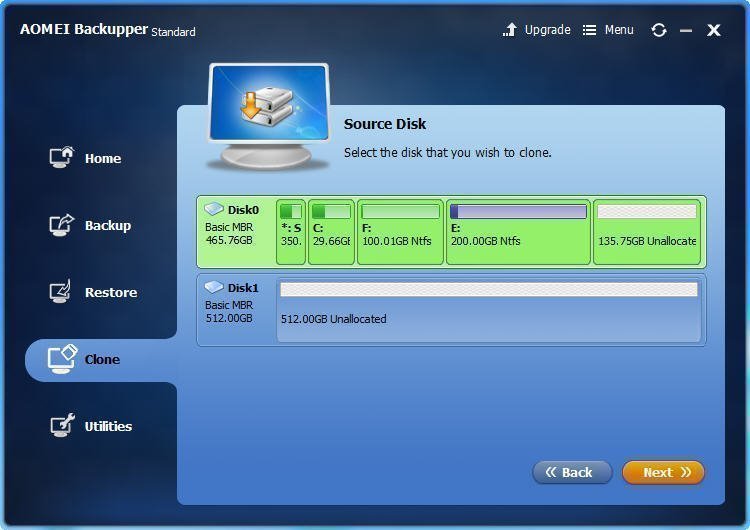Click the refresh icon in title bar
The width and height of the screenshot is (750, 530).
[x=659, y=30]
